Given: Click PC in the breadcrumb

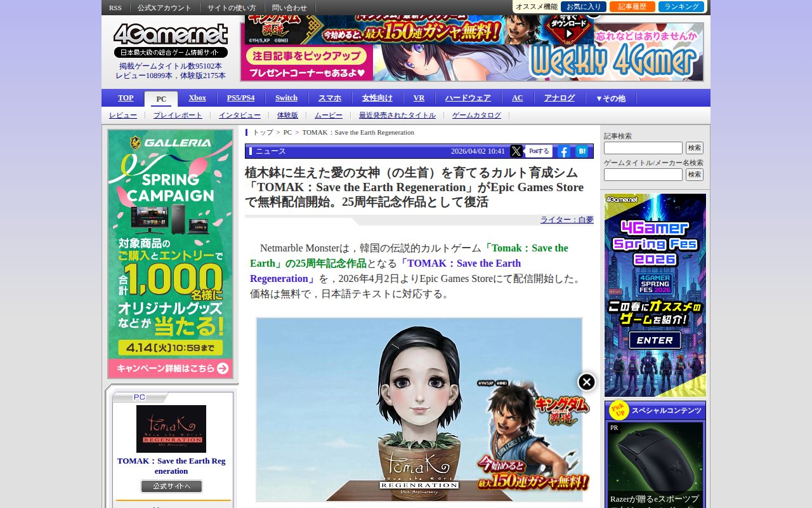Looking at the screenshot, I should point(287,132).
